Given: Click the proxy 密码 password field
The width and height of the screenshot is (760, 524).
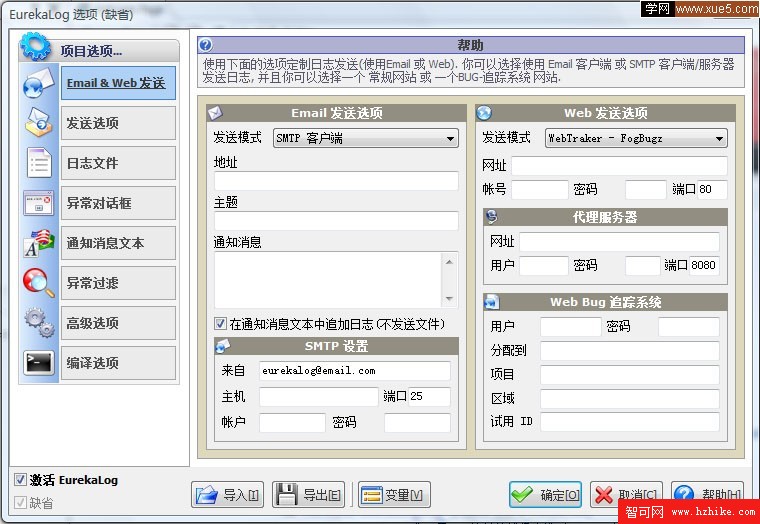Looking at the screenshot, I should (x=643, y=266).
